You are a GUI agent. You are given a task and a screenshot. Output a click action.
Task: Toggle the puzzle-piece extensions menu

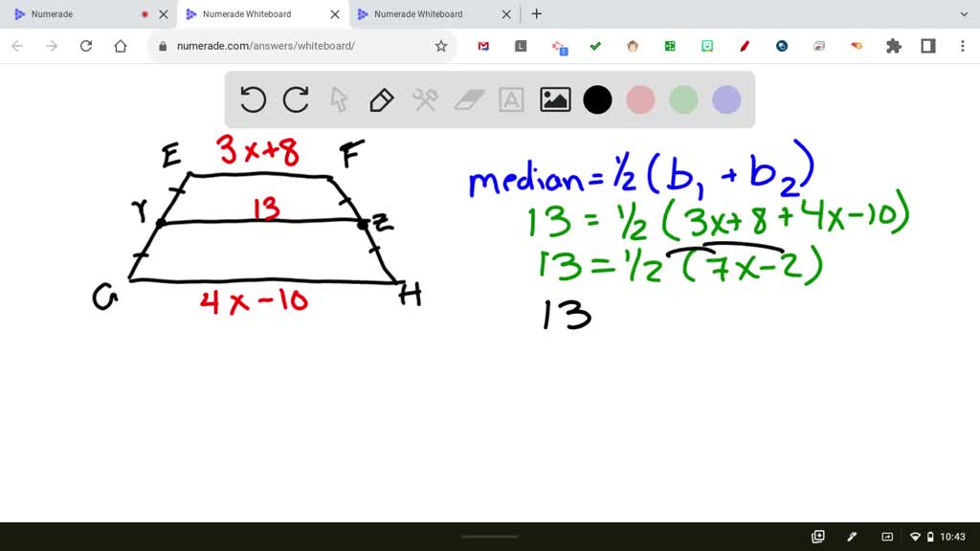tap(892, 45)
